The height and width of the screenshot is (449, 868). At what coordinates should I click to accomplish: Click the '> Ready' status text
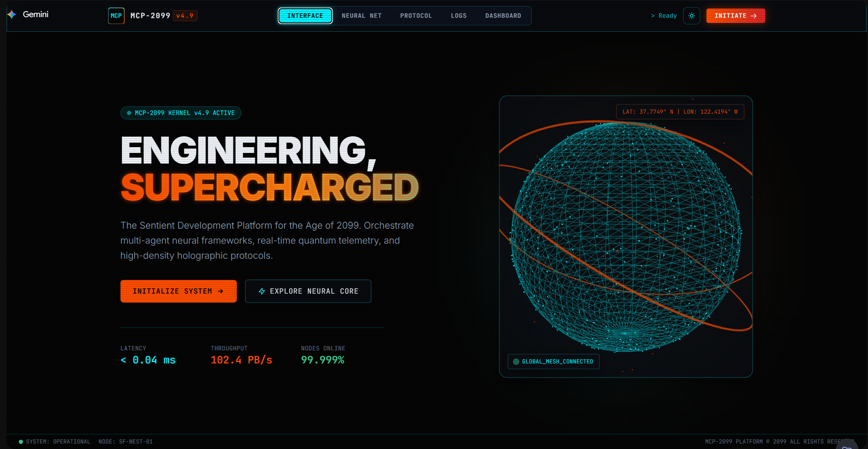(664, 16)
